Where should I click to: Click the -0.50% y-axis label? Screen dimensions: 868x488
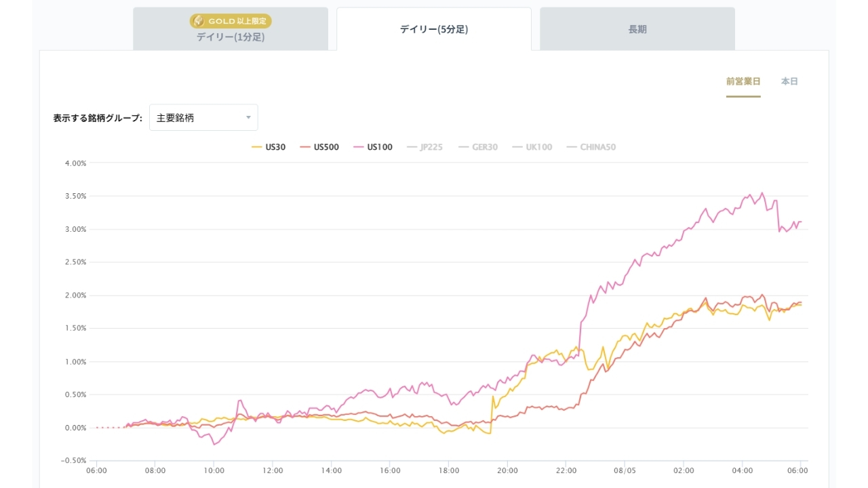tap(74, 461)
